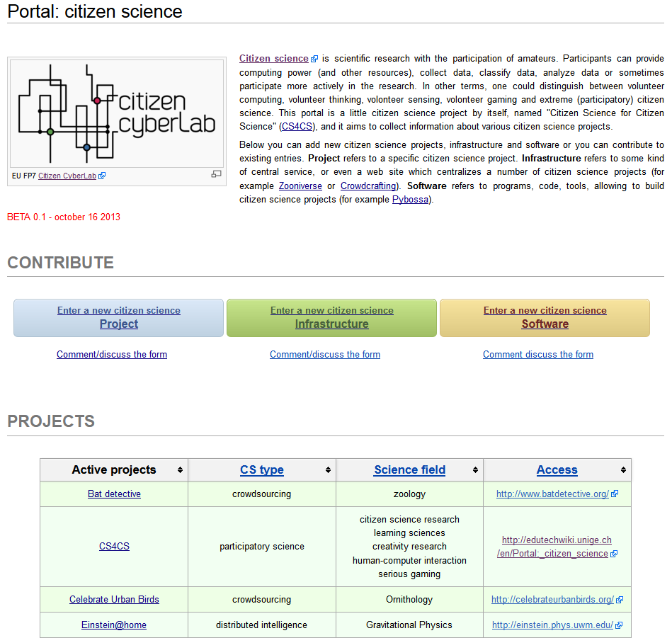Sort table using the CS type arrows

click(x=328, y=470)
